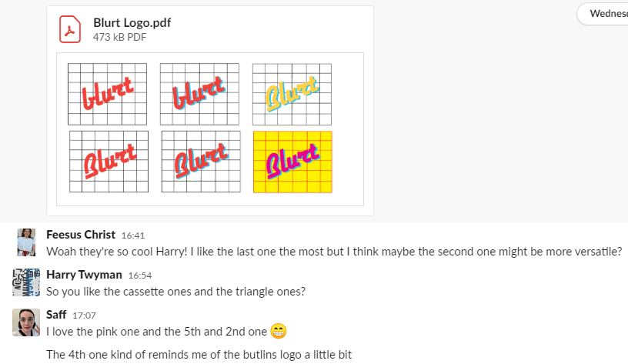Viewport: 628px width, 364px height.
Task: Click the yellow-lettered Blurt logo preview
Action: [x=292, y=94]
